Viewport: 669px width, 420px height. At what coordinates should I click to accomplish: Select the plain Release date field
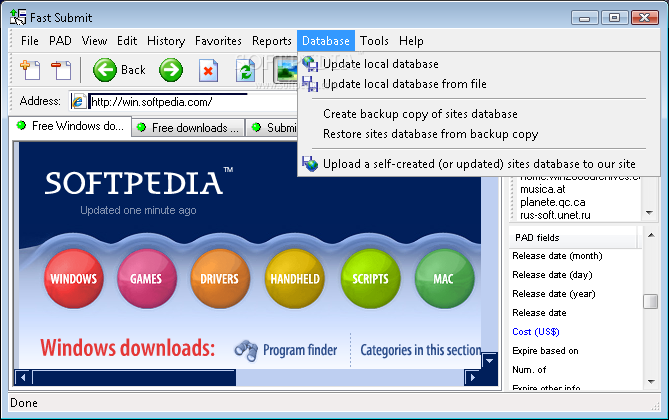click(539, 313)
